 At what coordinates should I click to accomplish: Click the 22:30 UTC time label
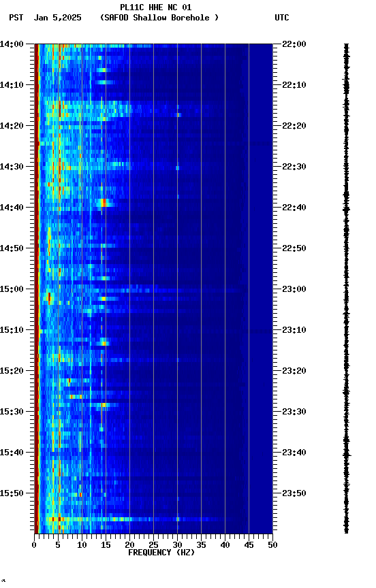click(294, 167)
